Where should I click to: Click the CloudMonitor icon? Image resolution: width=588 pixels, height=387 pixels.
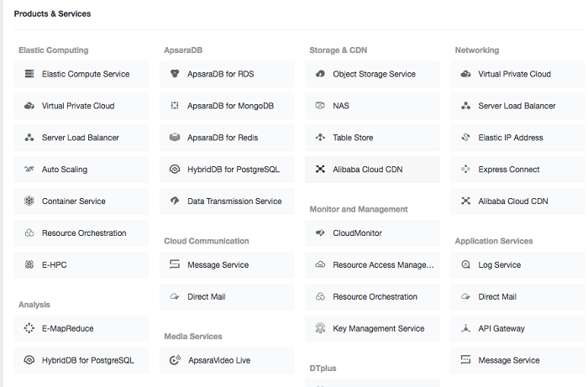(x=320, y=233)
